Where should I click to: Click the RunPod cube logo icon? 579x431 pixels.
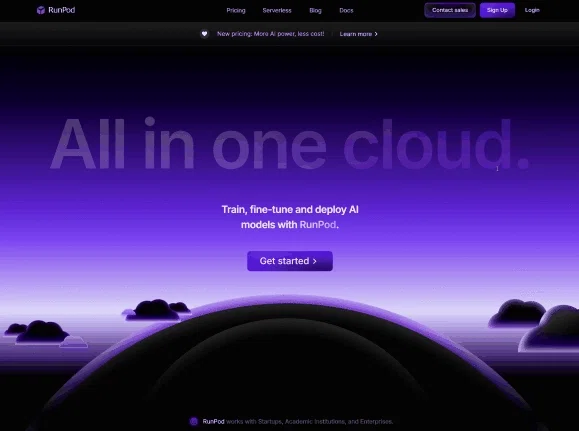point(41,10)
